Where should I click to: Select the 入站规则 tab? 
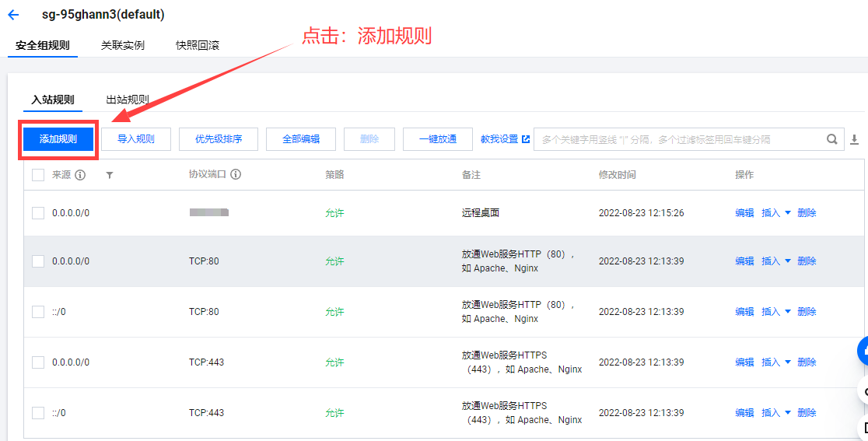click(x=53, y=100)
